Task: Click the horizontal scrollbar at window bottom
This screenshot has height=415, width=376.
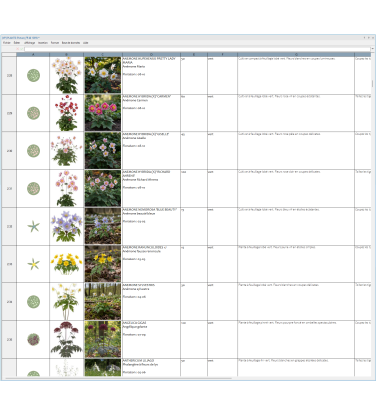Action: tap(118, 378)
